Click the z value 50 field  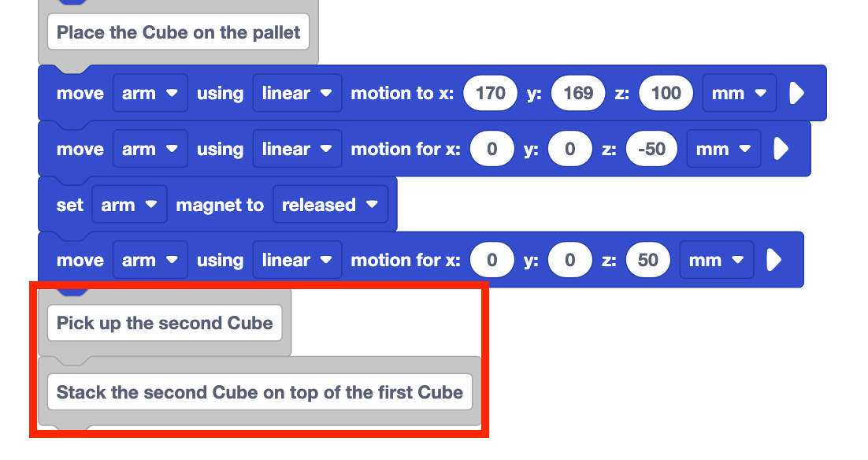click(647, 260)
